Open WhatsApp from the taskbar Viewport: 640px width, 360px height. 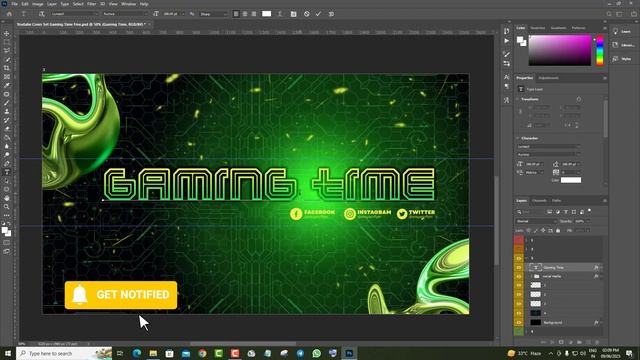click(x=317, y=353)
